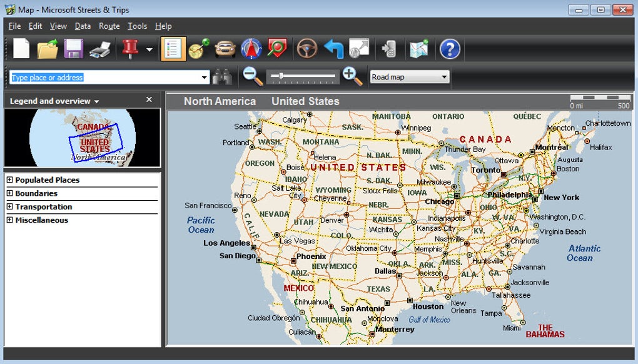
Task: Toggle the Legend and overview pane button
Action: [x=173, y=49]
